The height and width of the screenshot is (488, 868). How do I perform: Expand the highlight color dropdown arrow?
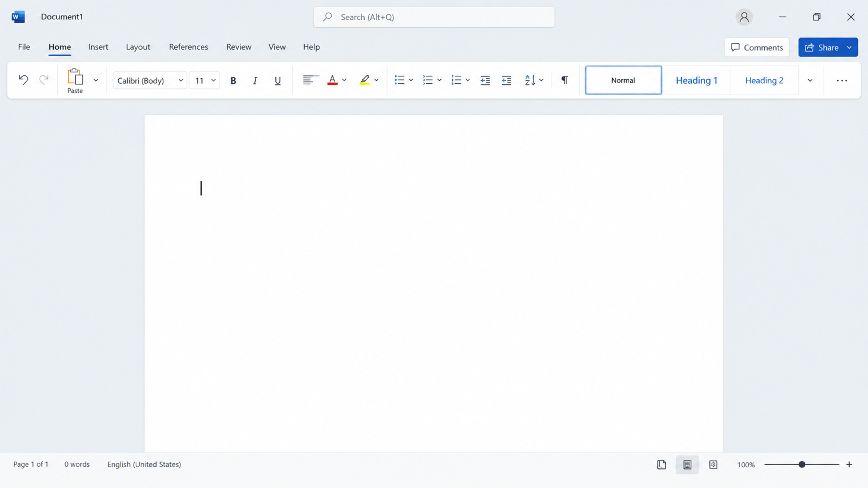pyautogui.click(x=376, y=80)
